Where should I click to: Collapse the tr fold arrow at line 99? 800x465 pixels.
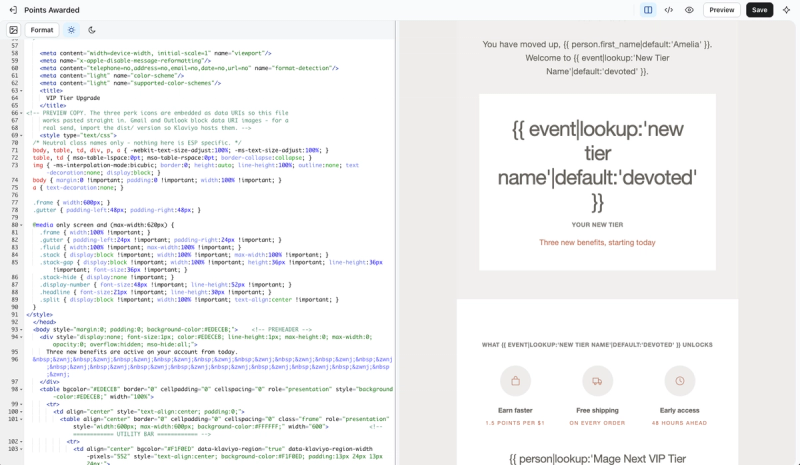click(21, 404)
